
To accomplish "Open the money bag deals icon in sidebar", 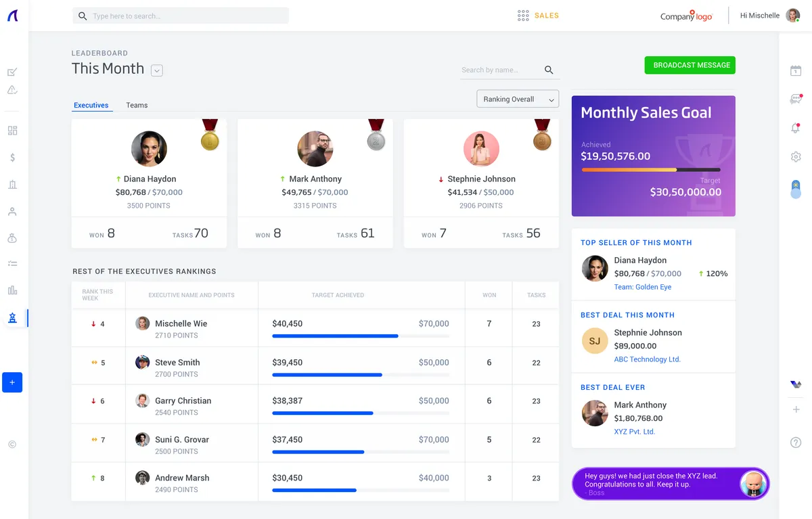I will pyautogui.click(x=12, y=238).
